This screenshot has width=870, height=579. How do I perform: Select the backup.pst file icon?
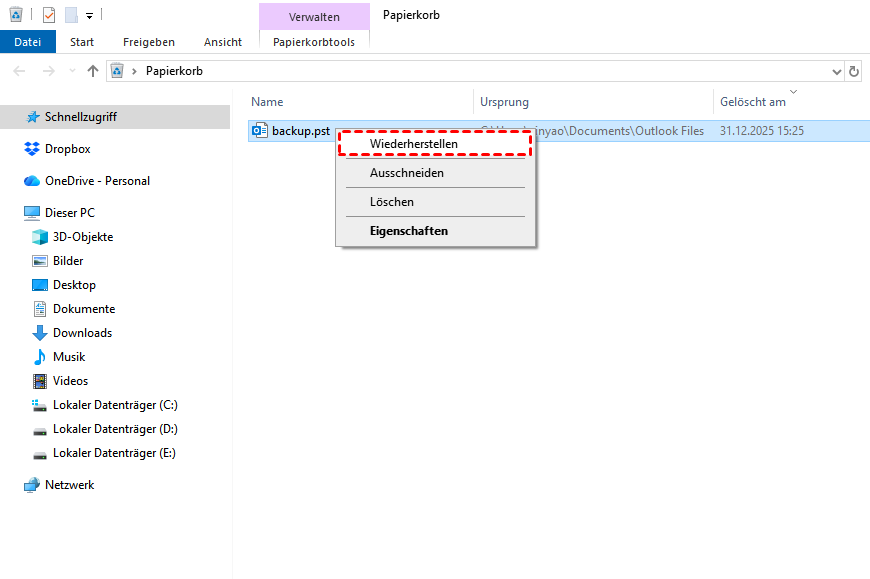point(260,131)
